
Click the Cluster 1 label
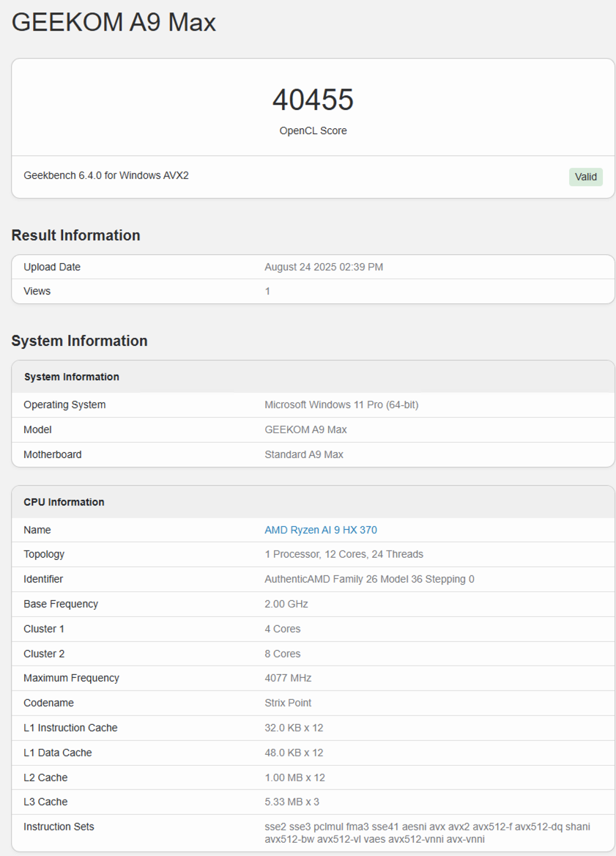point(44,629)
